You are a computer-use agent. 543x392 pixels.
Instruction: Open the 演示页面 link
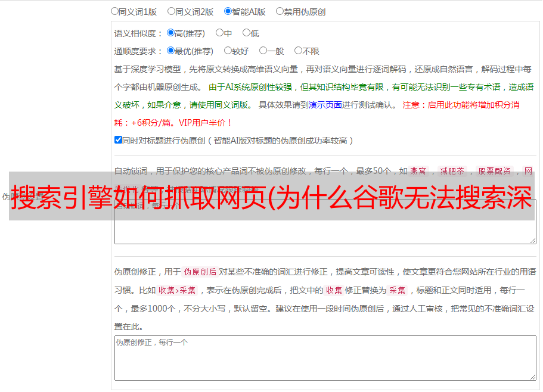[x=325, y=105]
